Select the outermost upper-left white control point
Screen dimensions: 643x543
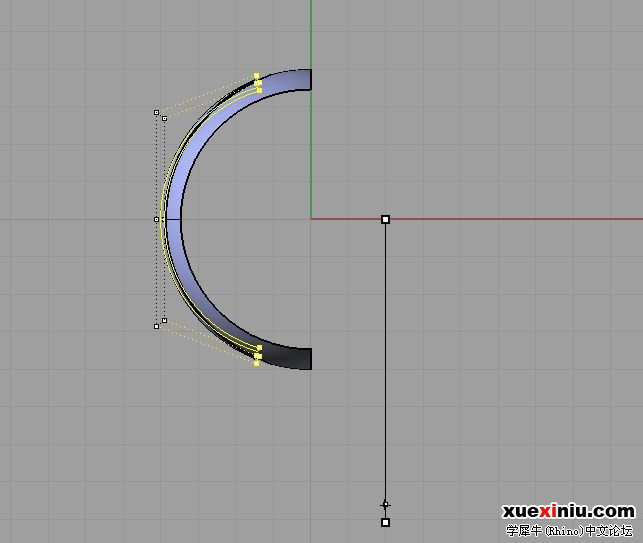point(156,112)
